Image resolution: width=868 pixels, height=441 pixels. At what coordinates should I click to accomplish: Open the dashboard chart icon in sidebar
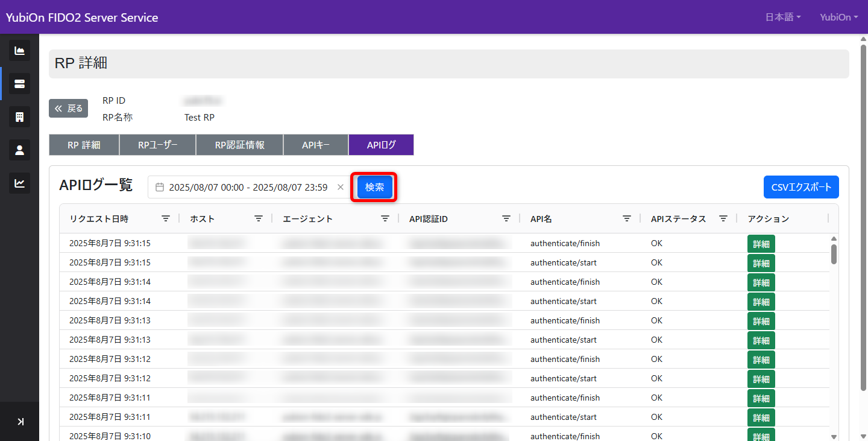19,51
